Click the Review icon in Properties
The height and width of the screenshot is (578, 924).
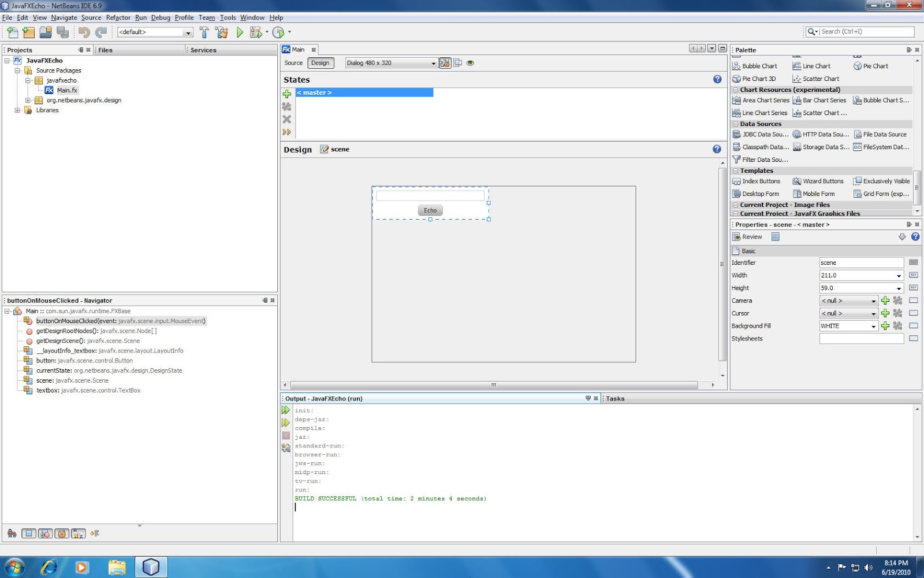tap(747, 237)
